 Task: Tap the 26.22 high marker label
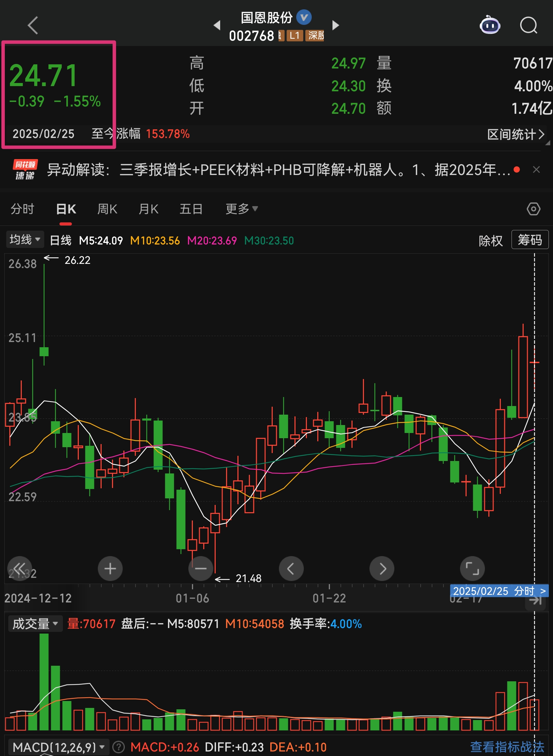77,260
